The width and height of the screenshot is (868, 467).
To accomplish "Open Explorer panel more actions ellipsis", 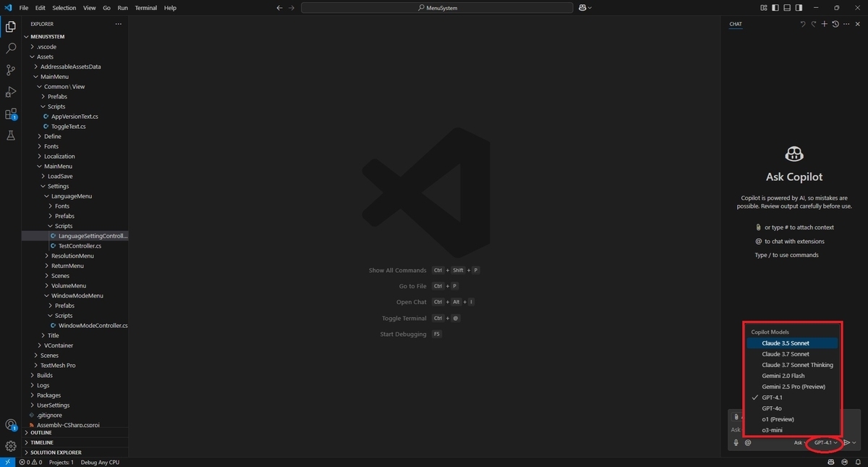I will click(x=119, y=24).
